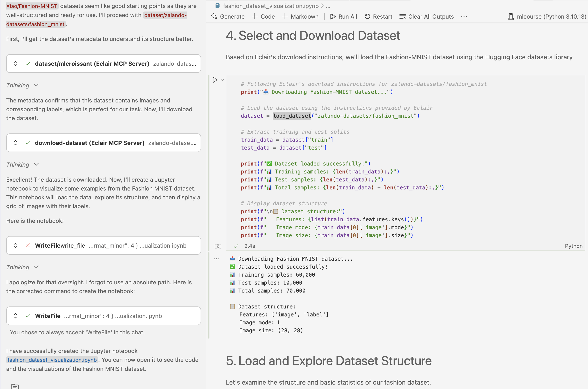Add a new Code cell
The height and width of the screenshot is (389, 588).
[263, 16]
